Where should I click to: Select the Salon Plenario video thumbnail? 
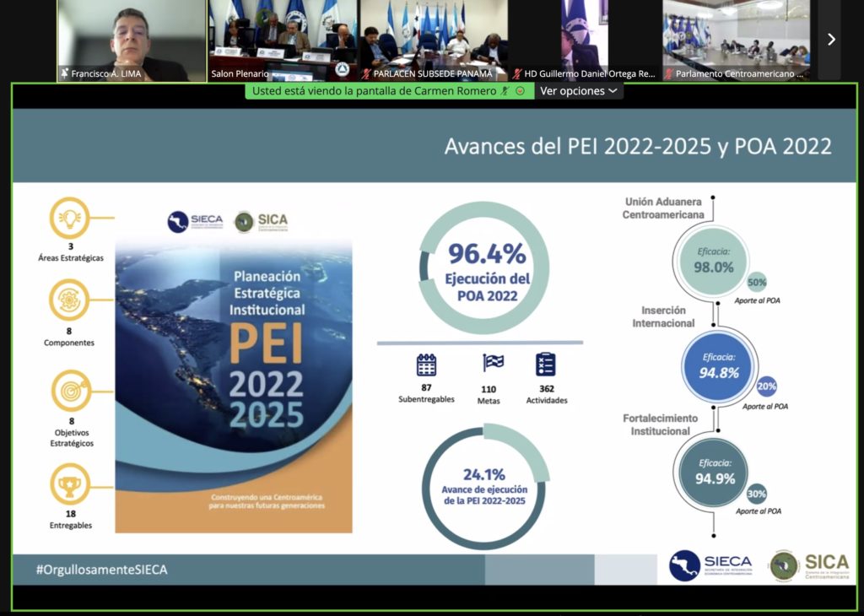(x=282, y=41)
